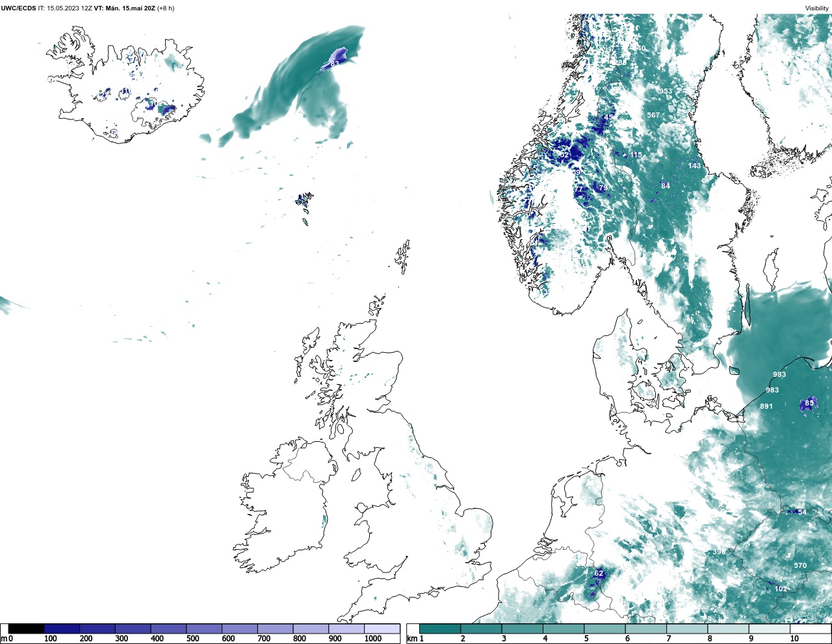Screen dimensions: 832x644
Task: Click the '891' visibility value over Baltic
Action: click(x=766, y=406)
